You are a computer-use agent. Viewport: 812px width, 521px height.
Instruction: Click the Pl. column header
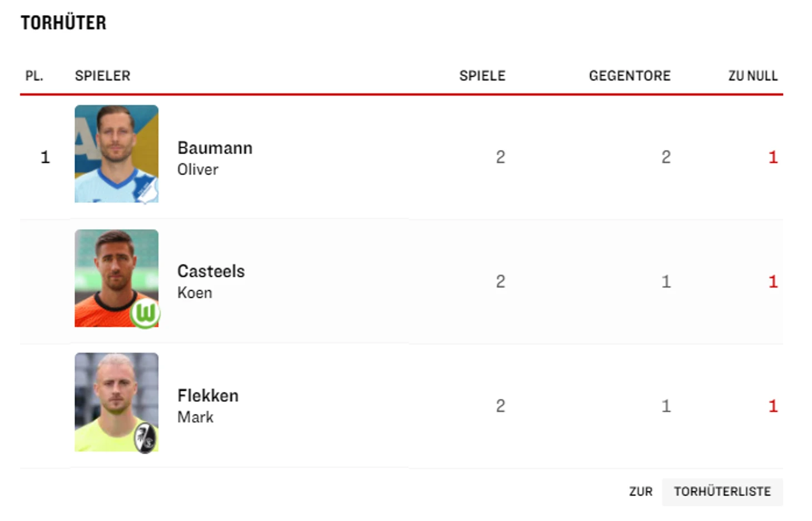pyautogui.click(x=34, y=76)
